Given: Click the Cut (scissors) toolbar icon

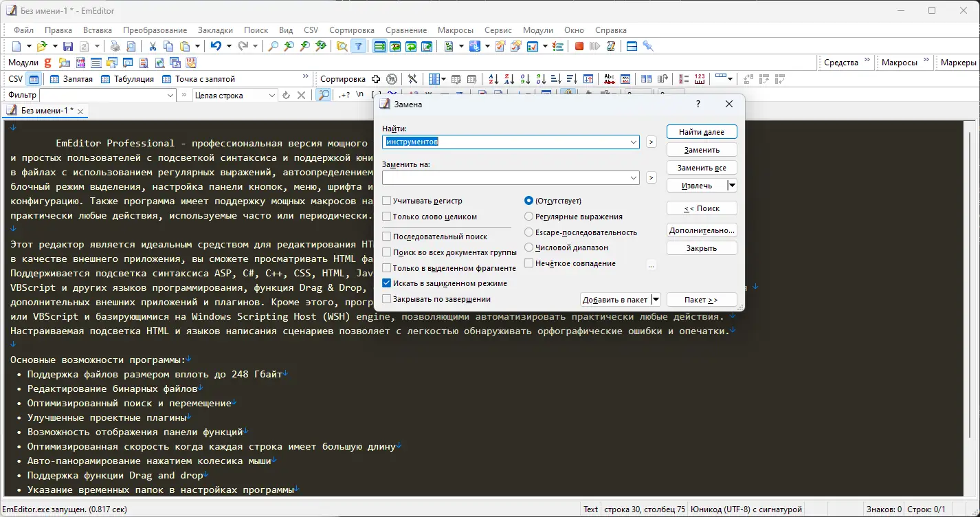Looking at the screenshot, I should click(x=152, y=46).
